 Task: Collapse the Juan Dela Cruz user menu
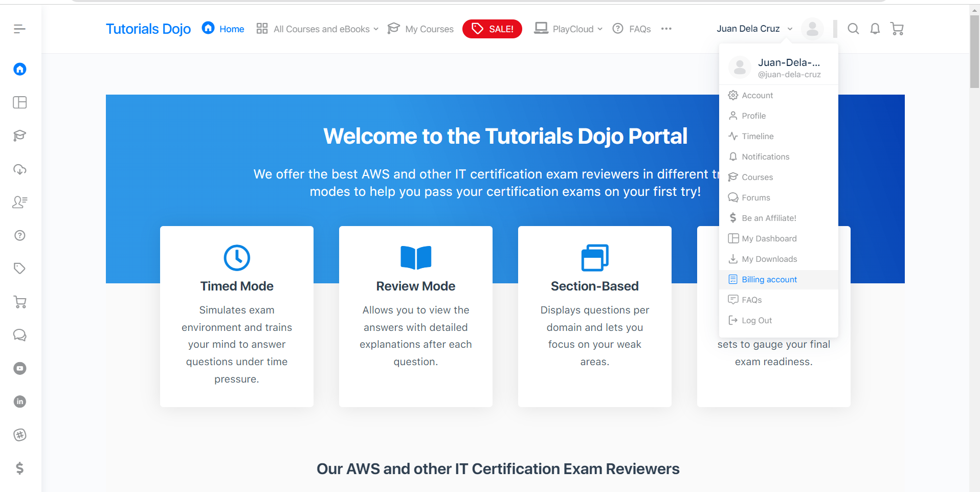(x=754, y=29)
